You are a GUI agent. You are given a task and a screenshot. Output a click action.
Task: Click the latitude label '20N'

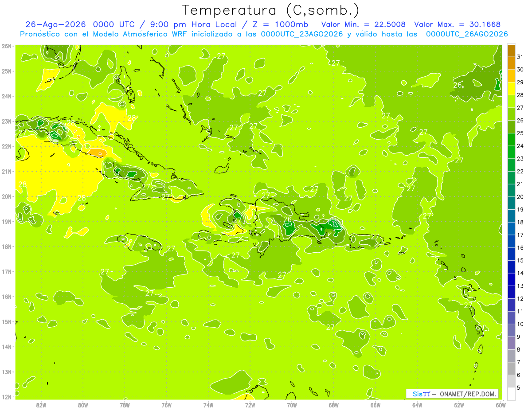click(x=7, y=196)
